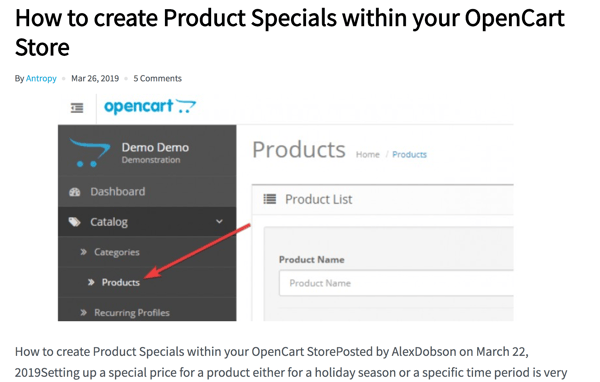
Task: Click the blue cart avatar icon
Action: click(90, 153)
